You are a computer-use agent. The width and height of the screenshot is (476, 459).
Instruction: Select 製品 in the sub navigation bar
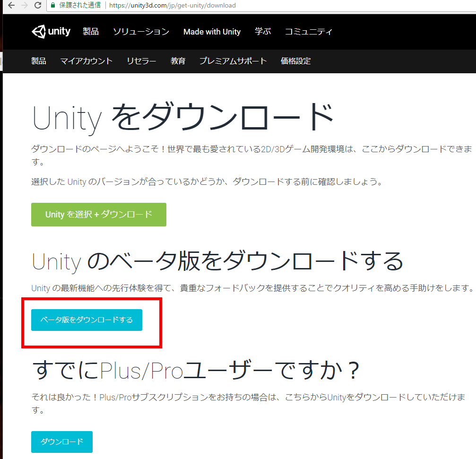[x=39, y=61]
